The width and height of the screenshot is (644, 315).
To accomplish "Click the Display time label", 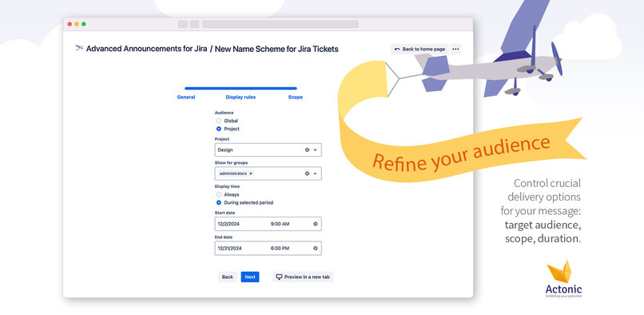I will click(x=227, y=186).
